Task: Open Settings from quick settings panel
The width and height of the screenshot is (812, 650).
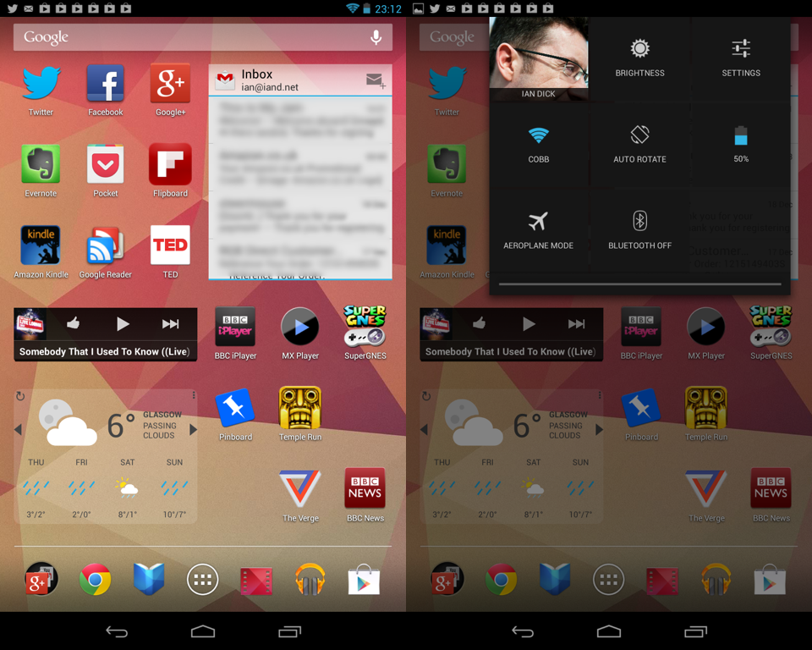Action: click(741, 59)
